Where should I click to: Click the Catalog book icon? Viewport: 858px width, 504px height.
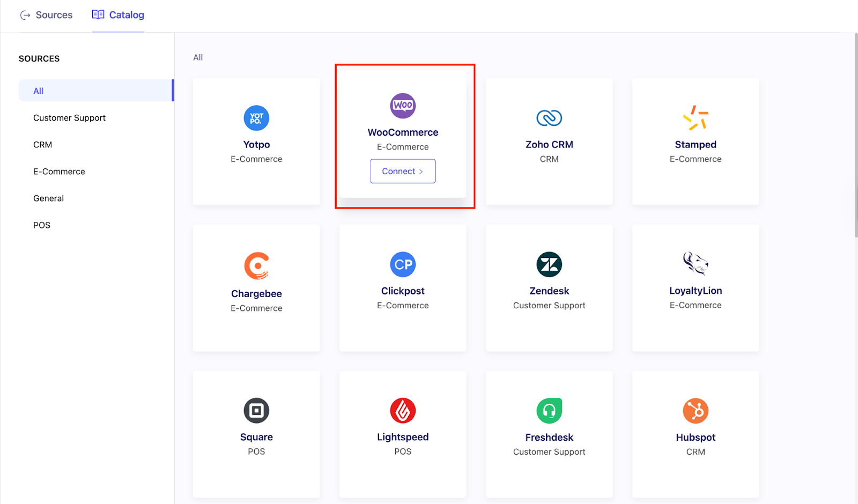coord(98,14)
